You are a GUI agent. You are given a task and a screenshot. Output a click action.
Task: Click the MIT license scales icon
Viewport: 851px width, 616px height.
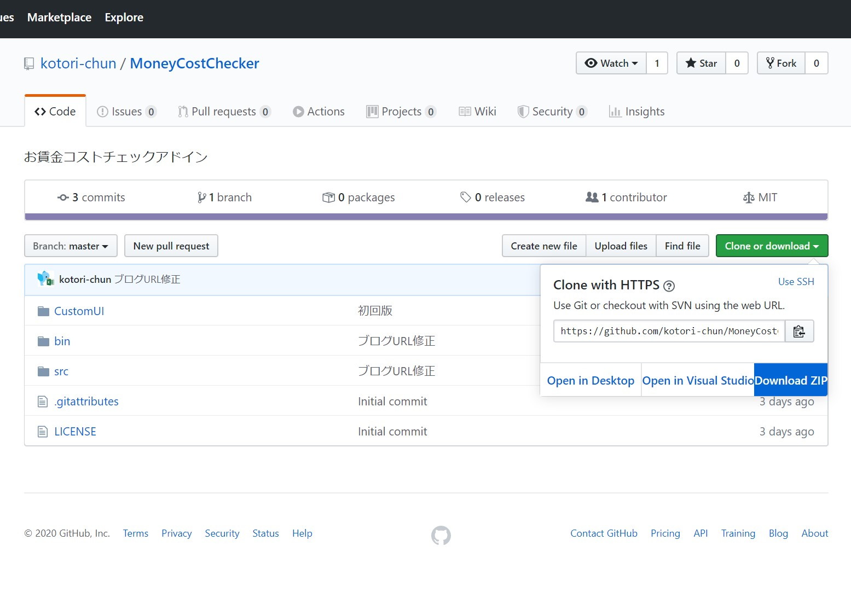pos(749,197)
